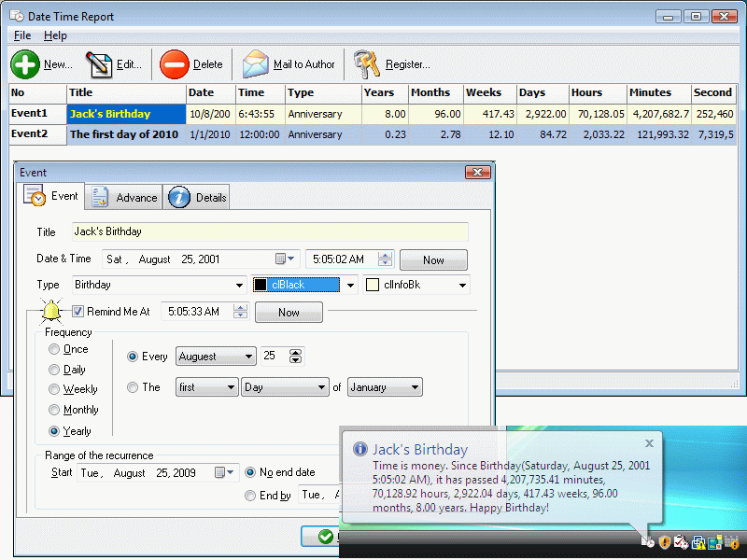
Task: Click the day-of-month 25 spinner
Action: (x=295, y=357)
